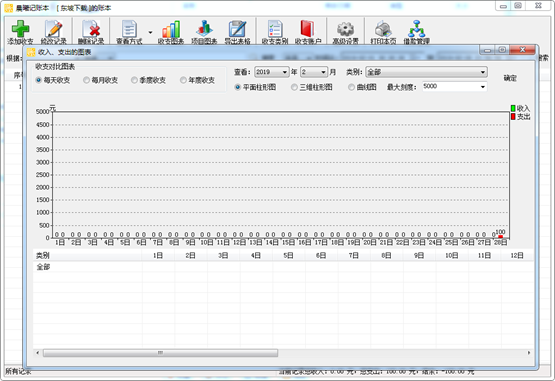The height and width of the screenshot is (381, 555).
Task: Open 借款管理 network icon
Action: coord(417,29)
